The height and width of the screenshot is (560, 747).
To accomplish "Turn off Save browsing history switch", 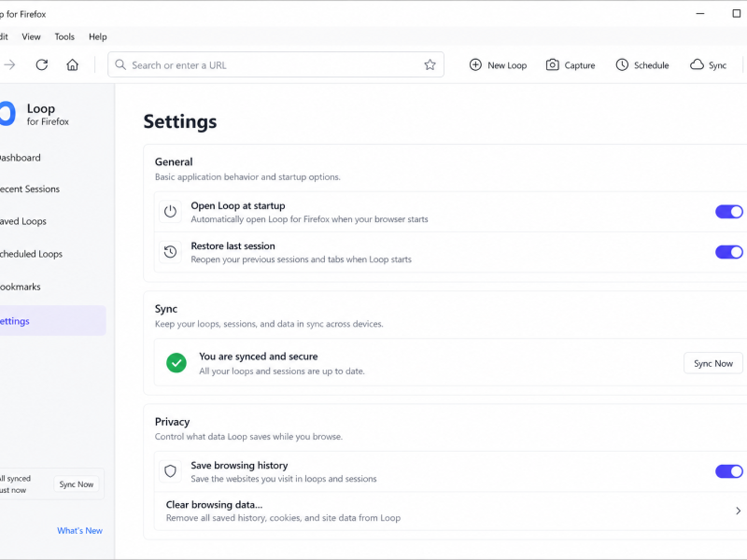I will click(x=729, y=471).
